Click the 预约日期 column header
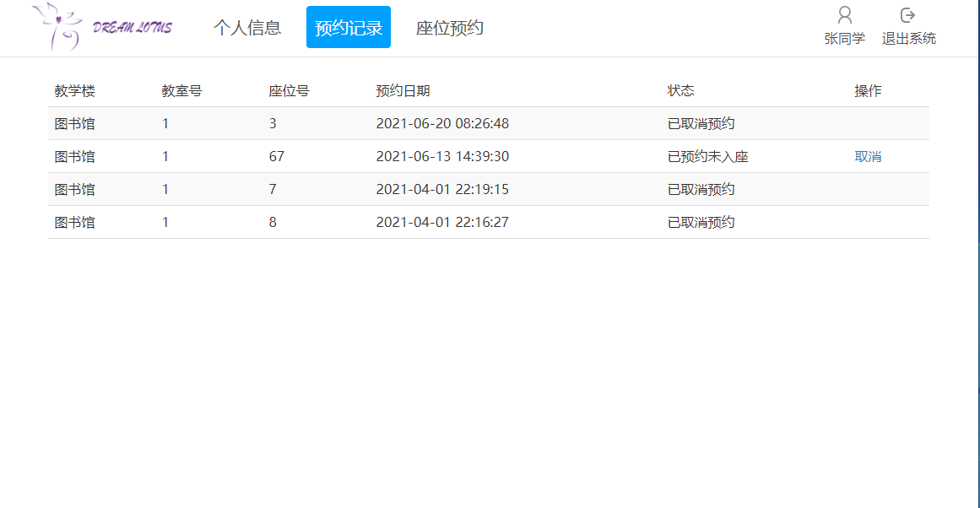This screenshot has height=508, width=980. click(403, 90)
